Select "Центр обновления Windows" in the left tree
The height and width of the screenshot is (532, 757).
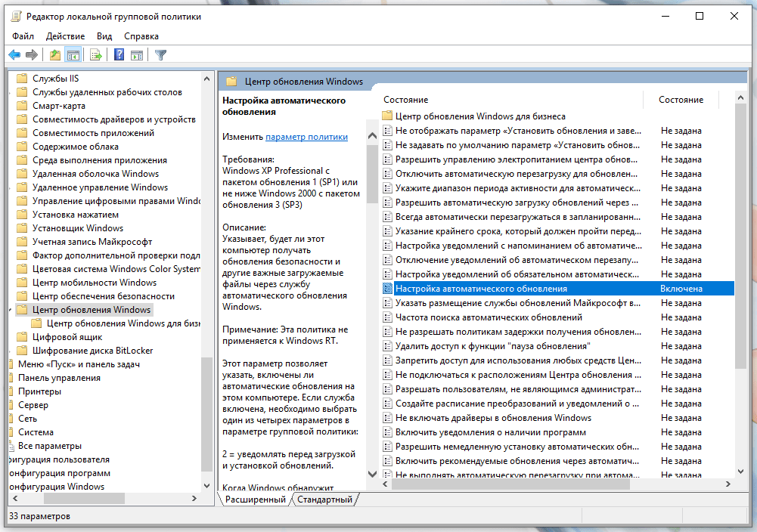tap(92, 310)
